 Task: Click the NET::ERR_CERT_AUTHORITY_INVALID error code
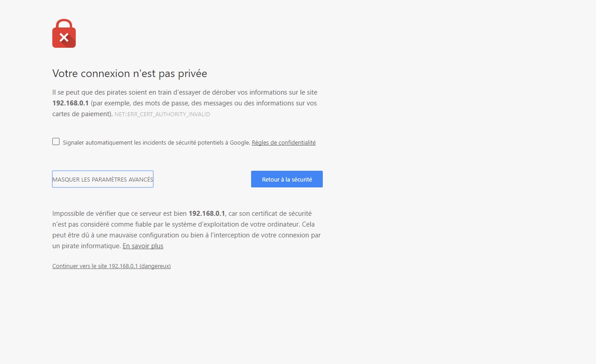point(162,114)
